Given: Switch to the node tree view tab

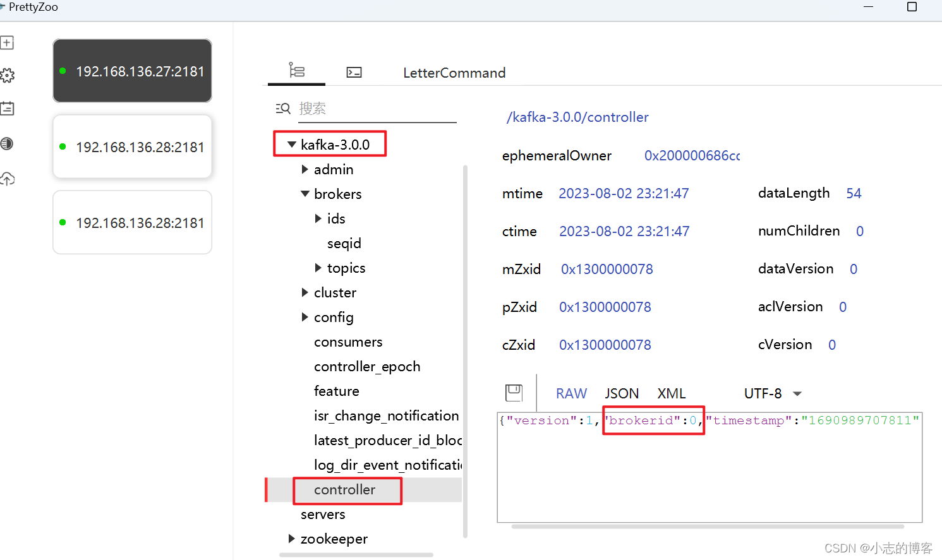Looking at the screenshot, I should tap(296, 71).
